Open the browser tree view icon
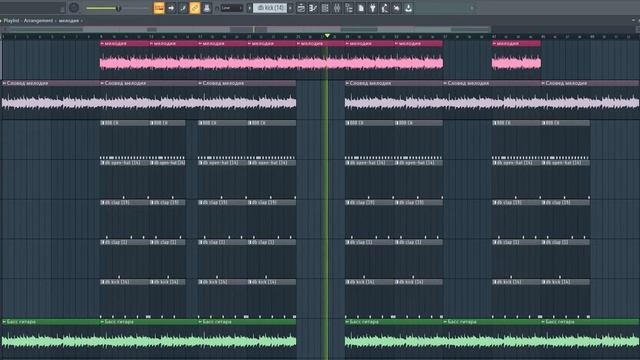The width and height of the screenshot is (640, 360). pyautogui.click(x=349, y=8)
